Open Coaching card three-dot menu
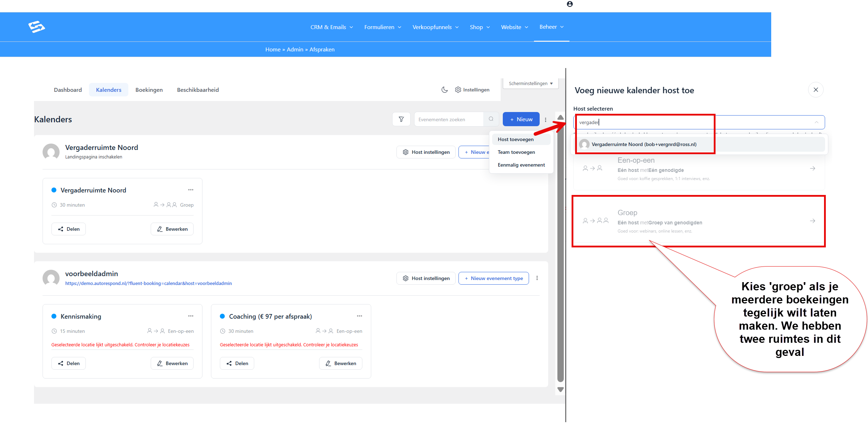 click(x=360, y=316)
